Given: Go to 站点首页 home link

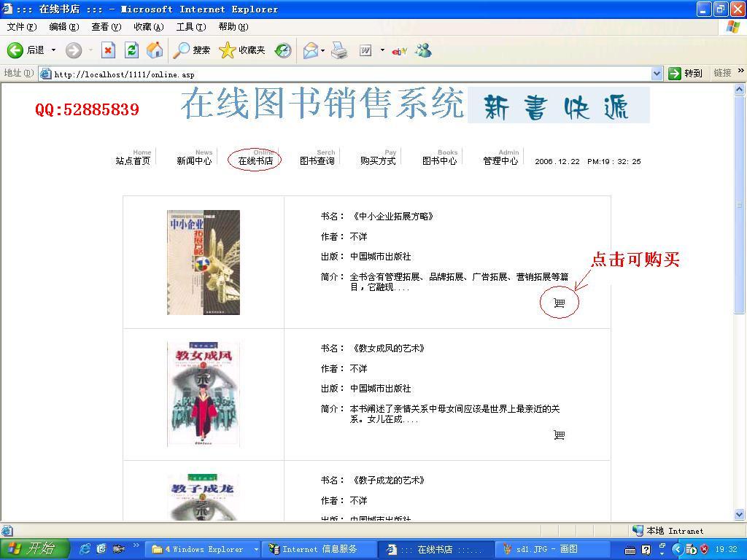Looking at the screenshot, I should tap(133, 161).
